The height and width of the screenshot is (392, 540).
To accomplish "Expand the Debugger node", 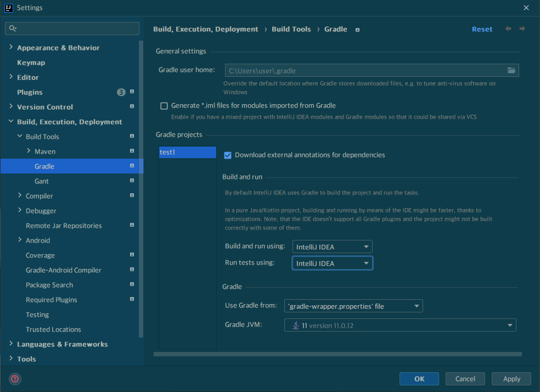I will tap(20, 210).
